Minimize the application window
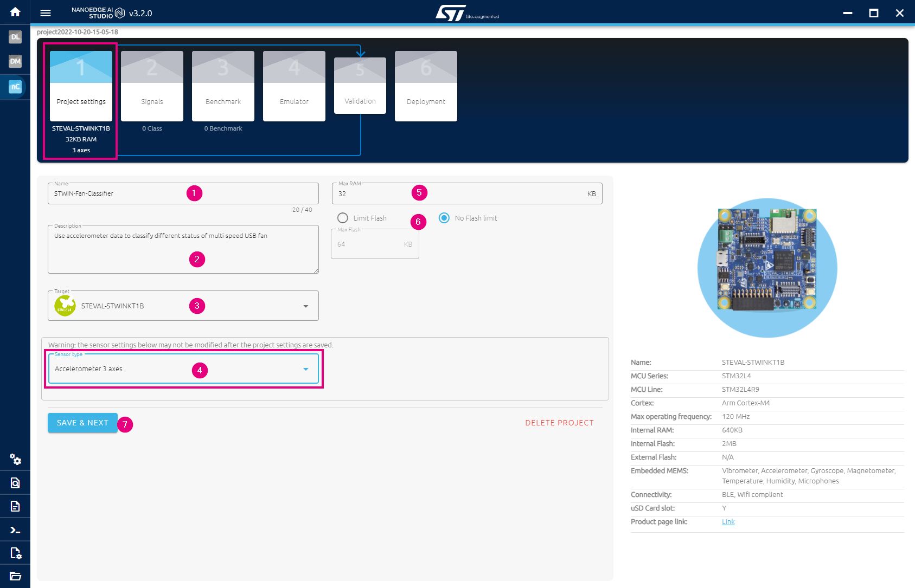915x588 pixels. pos(848,13)
